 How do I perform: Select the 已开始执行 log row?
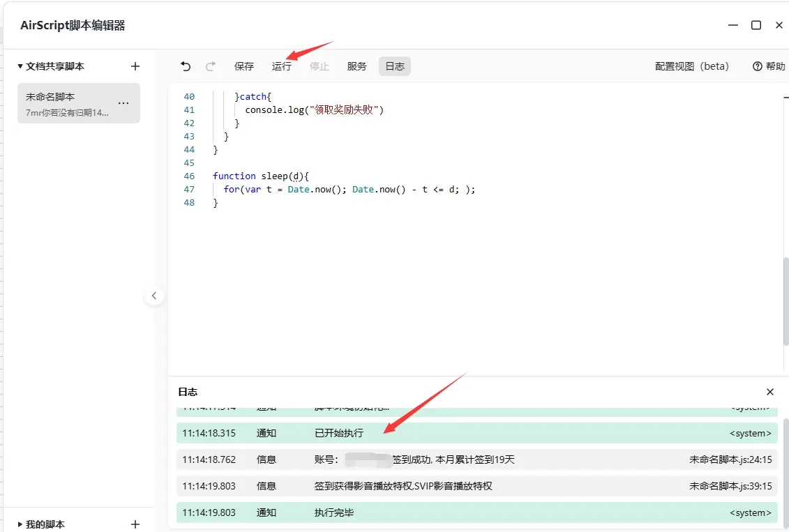pyautogui.click(x=477, y=433)
